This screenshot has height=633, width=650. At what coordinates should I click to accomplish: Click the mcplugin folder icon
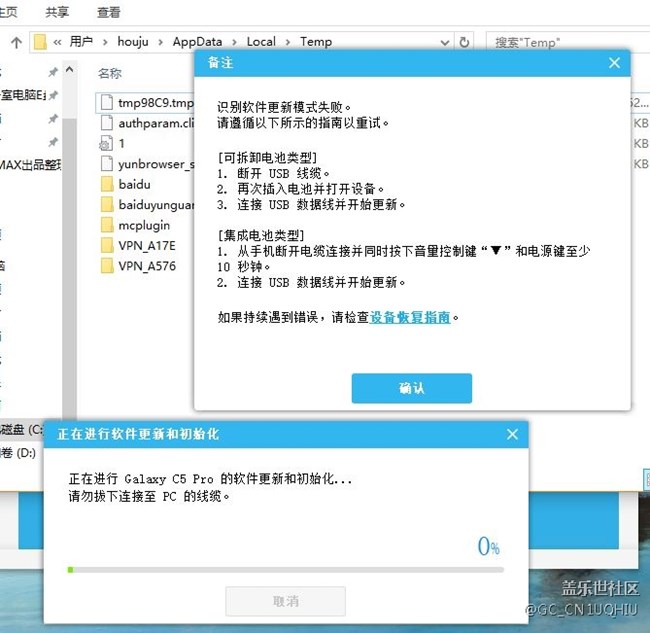click(107, 225)
